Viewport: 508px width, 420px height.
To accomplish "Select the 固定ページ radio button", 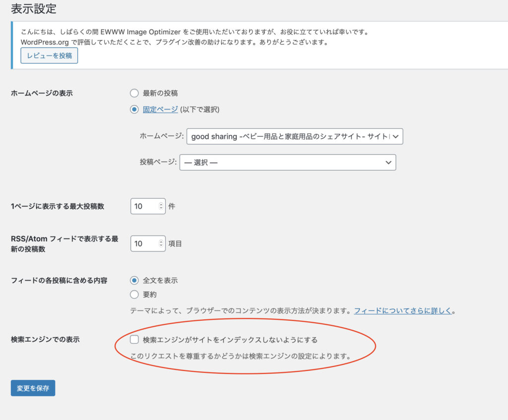I will click(x=134, y=110).
